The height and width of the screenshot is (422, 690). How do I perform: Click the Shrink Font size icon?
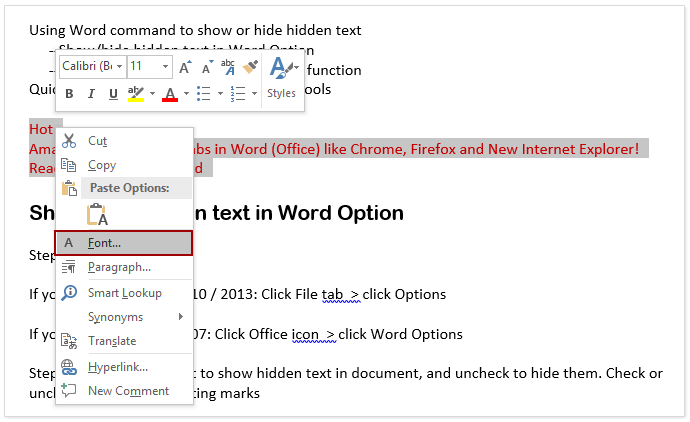pyautogui.click(x=207, y=67)
